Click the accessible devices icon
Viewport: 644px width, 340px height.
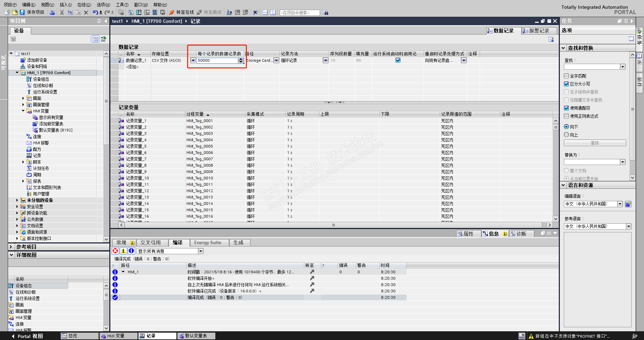coord(229,12)
